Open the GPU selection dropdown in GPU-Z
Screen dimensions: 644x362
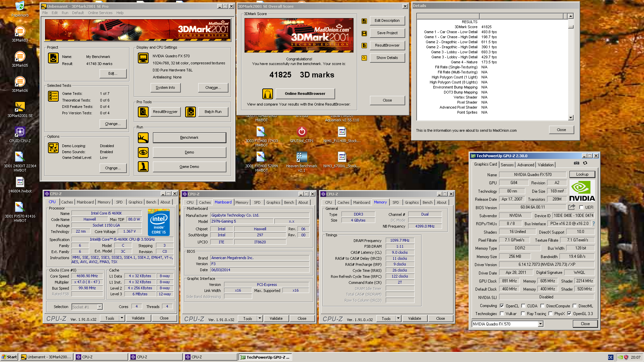[540, 324]
